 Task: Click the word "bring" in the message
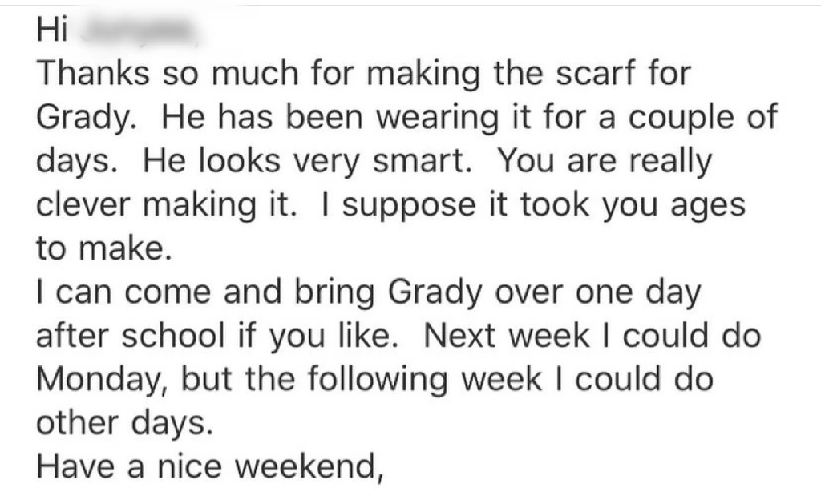point(334,293)
